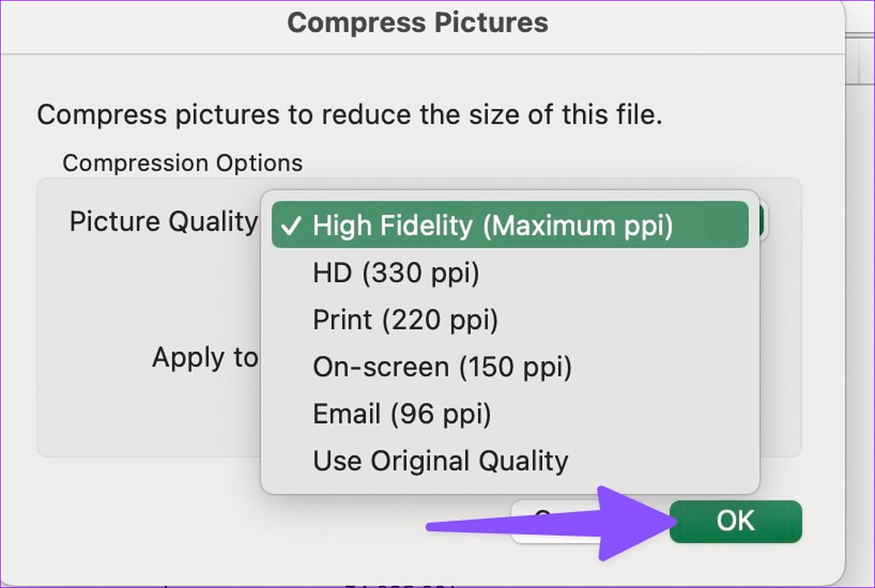
Task: Select High Fidelity (Maximum ppi) option
Action: [492, 226]
